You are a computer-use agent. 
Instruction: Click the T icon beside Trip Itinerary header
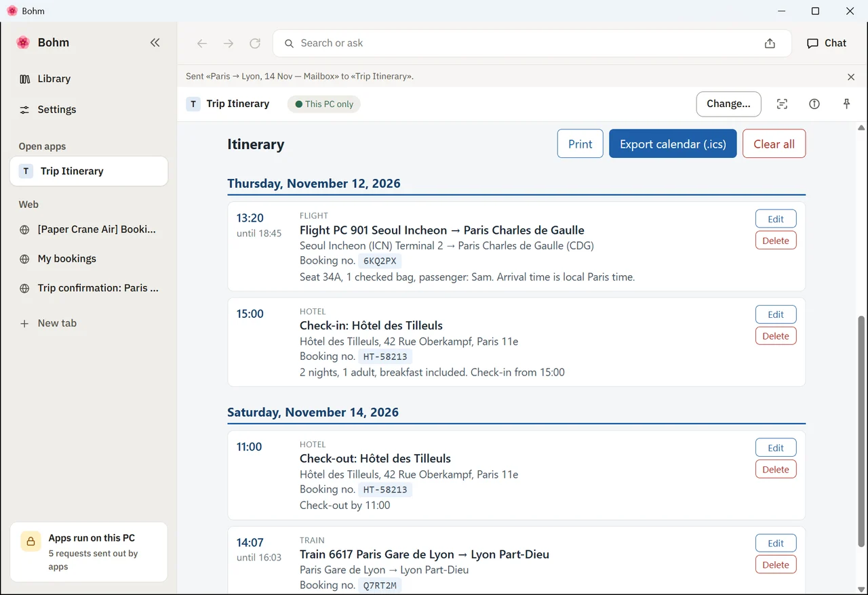point(193,104)
